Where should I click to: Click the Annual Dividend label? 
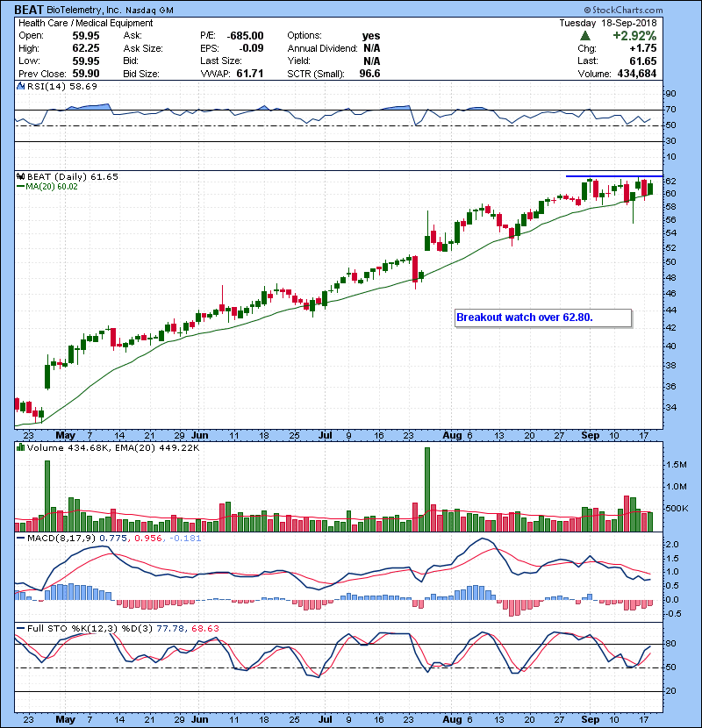point(322,48)
